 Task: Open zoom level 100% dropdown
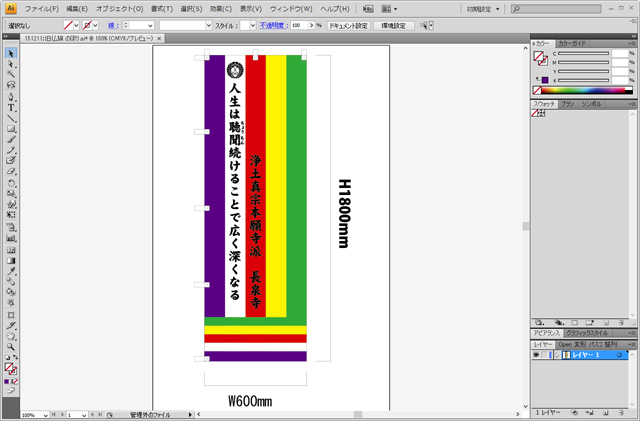(x=45, y=415)
